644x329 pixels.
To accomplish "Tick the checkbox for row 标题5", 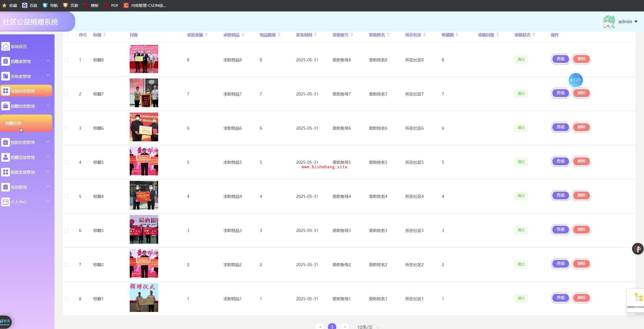I will [66, 162].
